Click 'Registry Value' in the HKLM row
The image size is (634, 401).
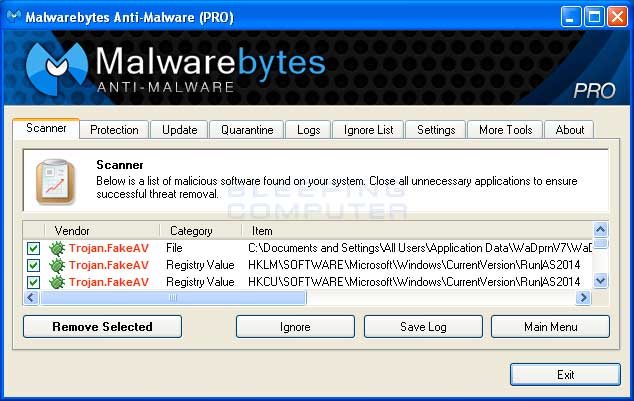pos(200,265)
